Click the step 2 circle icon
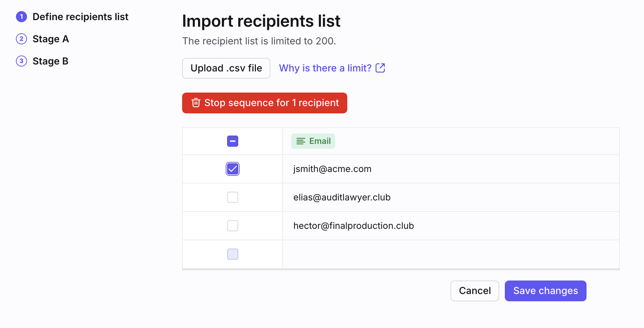The height and width of the screenshot is (328, 644). click(21, 39)
